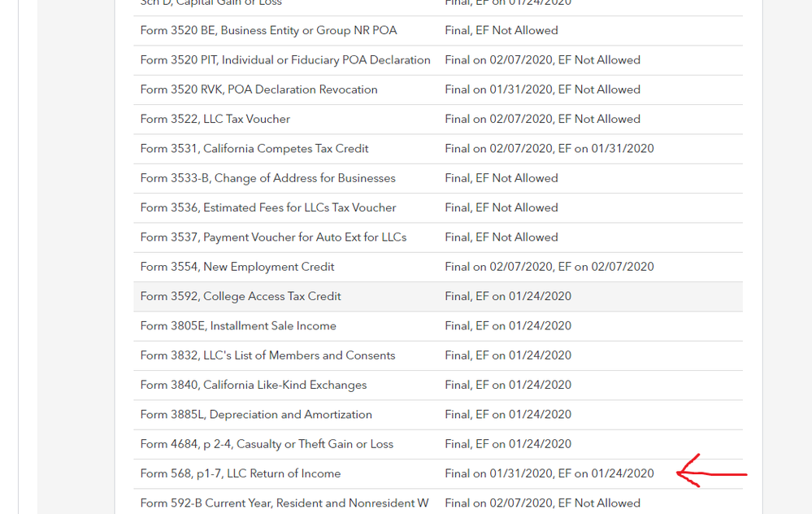
Task: Click Form 568, p1-7, LLC Return of Income
Action: [241, 473]
